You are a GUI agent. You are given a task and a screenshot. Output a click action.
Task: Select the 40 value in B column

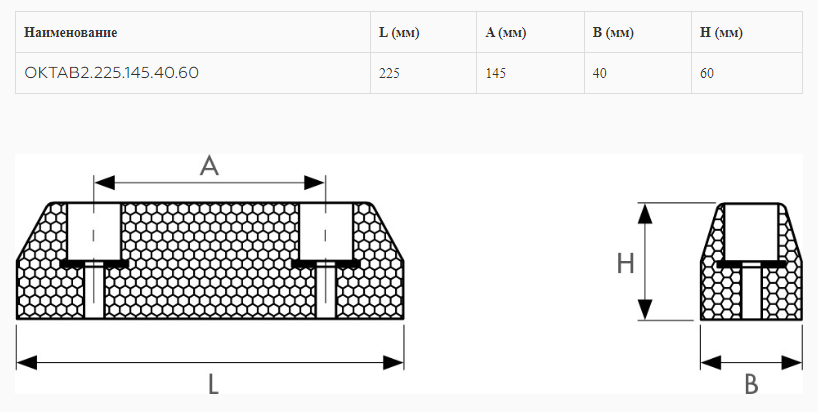(637, 73)
